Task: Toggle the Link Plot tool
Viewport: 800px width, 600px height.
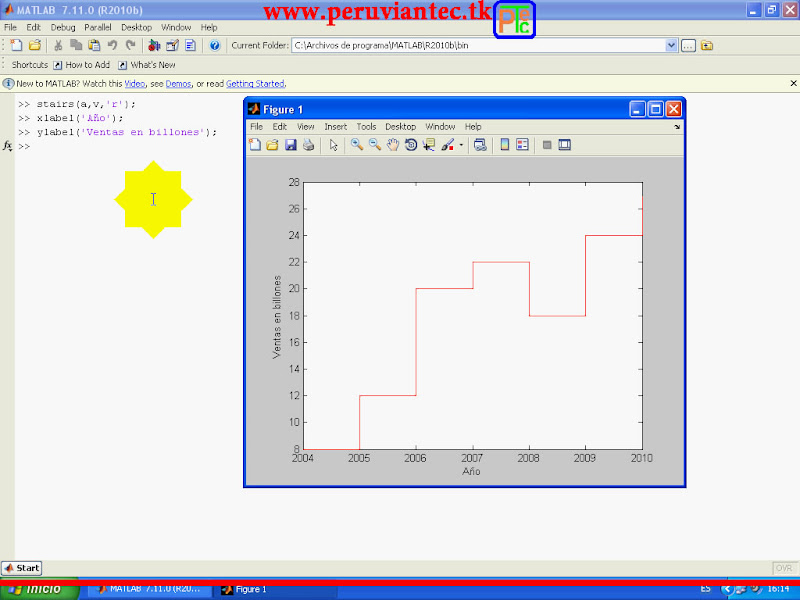Action: pyautogui.click(x=480, y=145)
